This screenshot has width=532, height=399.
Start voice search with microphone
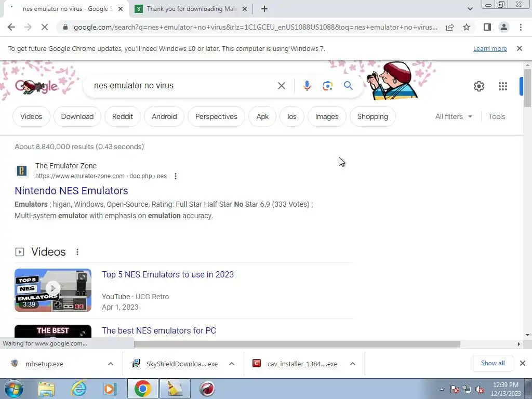click(x=307, y=86)
